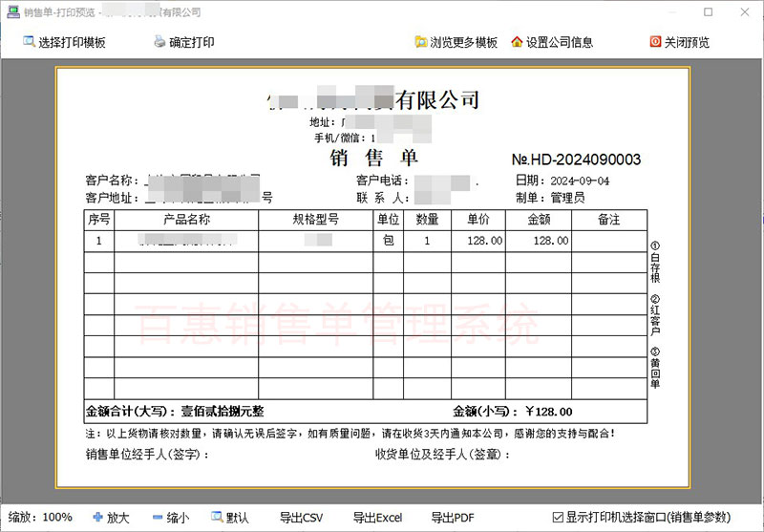Click the 金额 column header
The width and height of the screenshot is (764, 532).
tap(539, 220)
